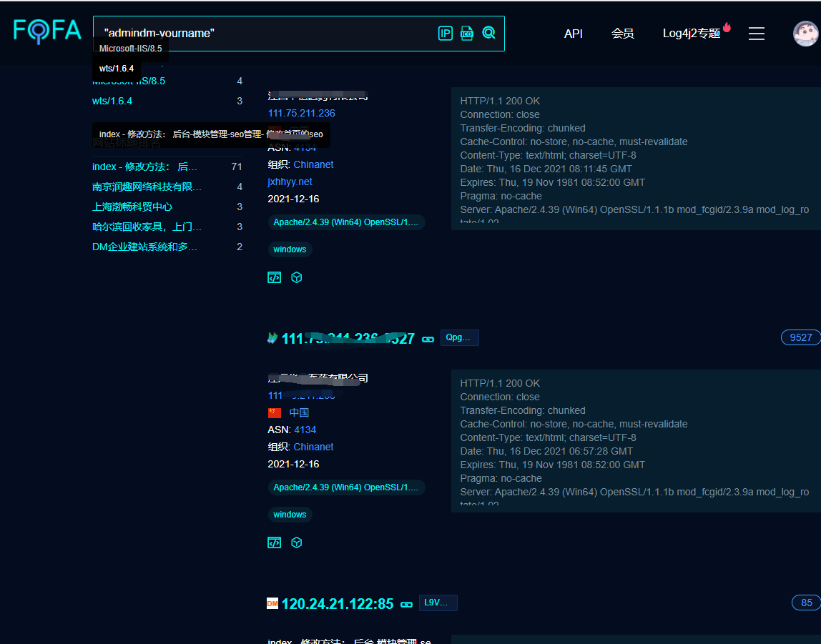Viewport: 821px width, 644px height.
Task: Click ASN 4134 in the second result
Action: pos(305,430)
